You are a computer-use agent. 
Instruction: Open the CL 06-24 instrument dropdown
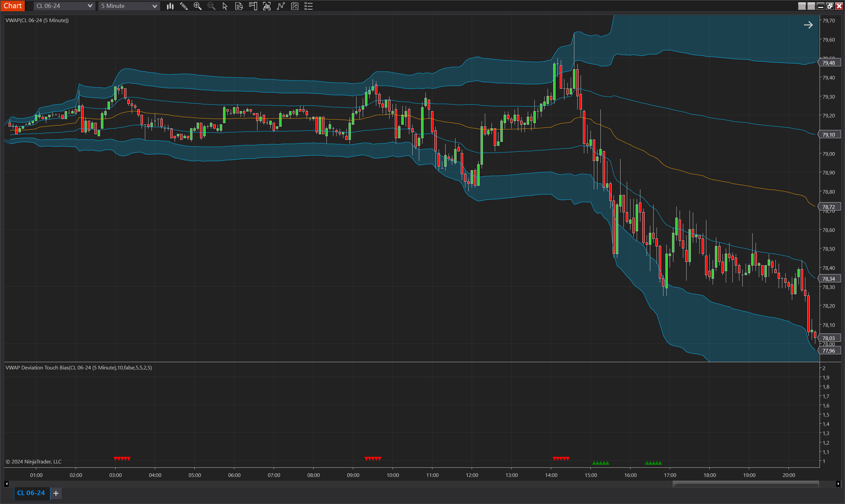coord(64,6)
